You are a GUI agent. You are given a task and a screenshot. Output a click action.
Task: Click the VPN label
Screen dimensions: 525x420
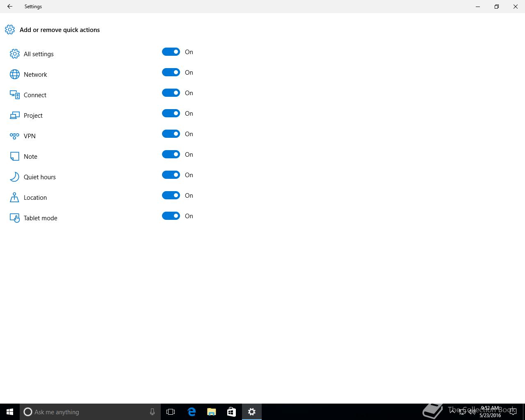coord(30,136)
